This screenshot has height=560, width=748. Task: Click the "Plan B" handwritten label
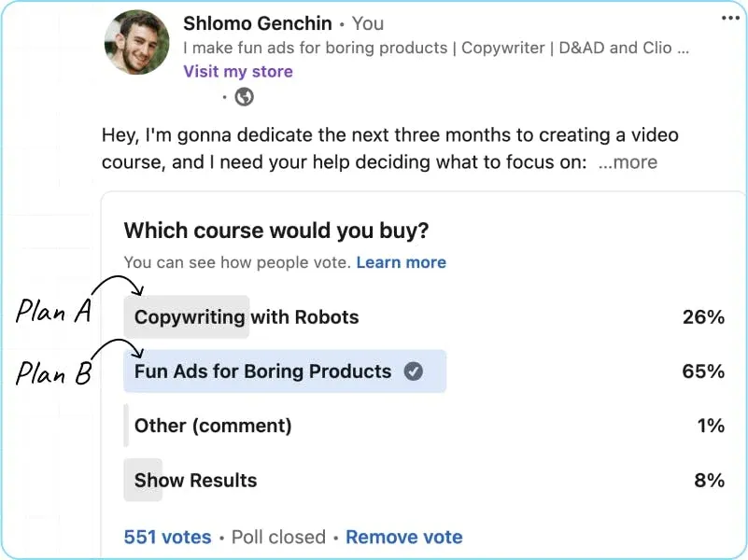(x=53, y=374)
